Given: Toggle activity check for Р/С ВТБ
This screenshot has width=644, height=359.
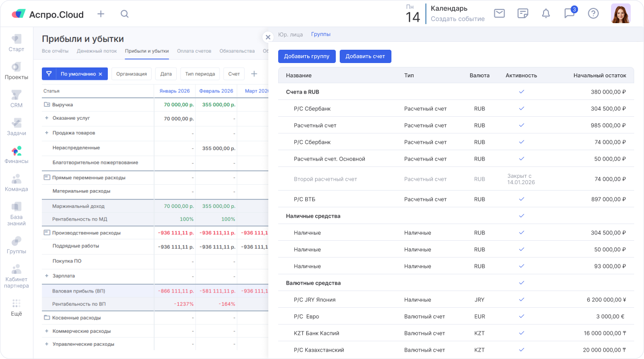Looking at the screenshot, I should click(521, 199).
